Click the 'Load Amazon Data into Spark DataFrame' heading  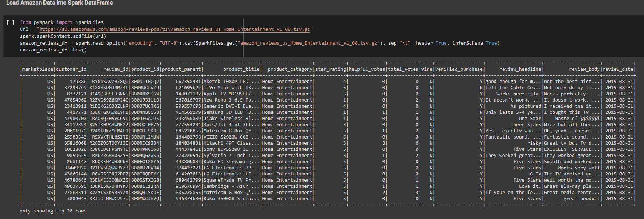tap(59, 3)
